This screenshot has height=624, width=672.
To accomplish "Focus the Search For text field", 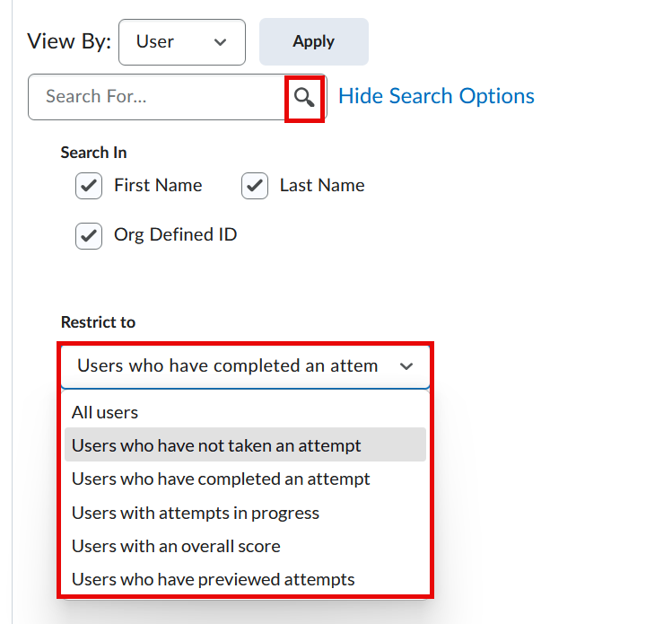I will 157,97.
